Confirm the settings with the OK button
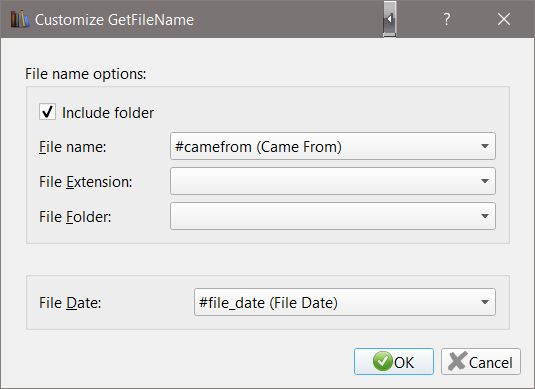535x389 pixels. pos(394,362)
